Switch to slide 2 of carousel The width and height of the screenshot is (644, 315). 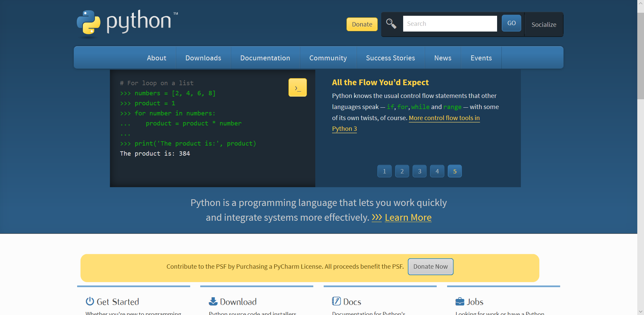(x=402, y=171)
